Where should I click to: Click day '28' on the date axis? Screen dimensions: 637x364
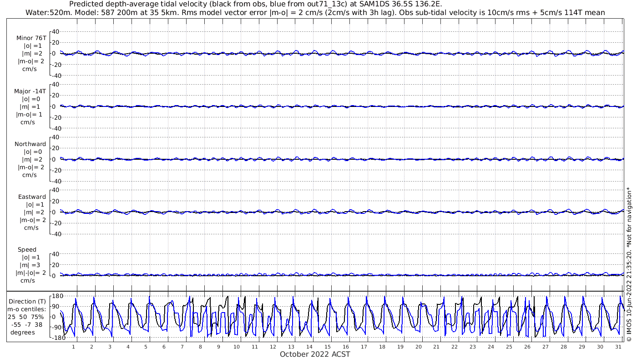coord(564,347)
